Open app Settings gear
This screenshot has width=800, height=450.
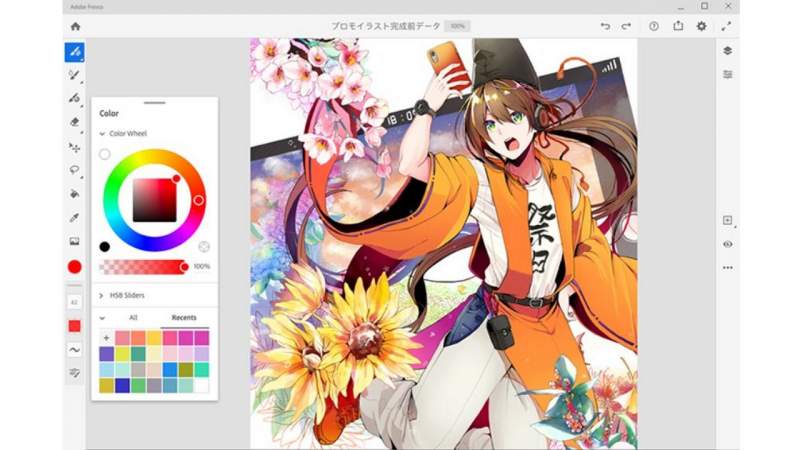tap(702, 26)
